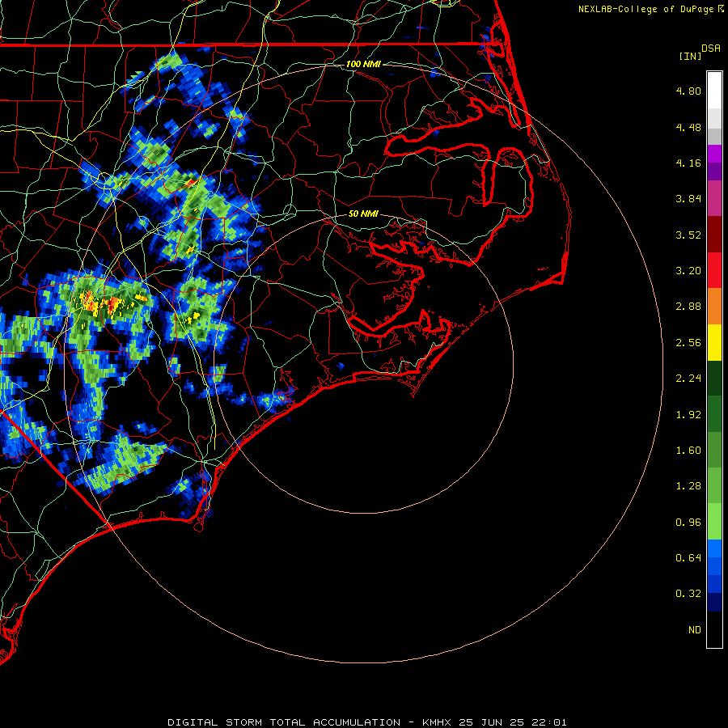This screenshot has height=728, width=728.
Task: Click the [IN] units label
Action: [x=690, y=56]
